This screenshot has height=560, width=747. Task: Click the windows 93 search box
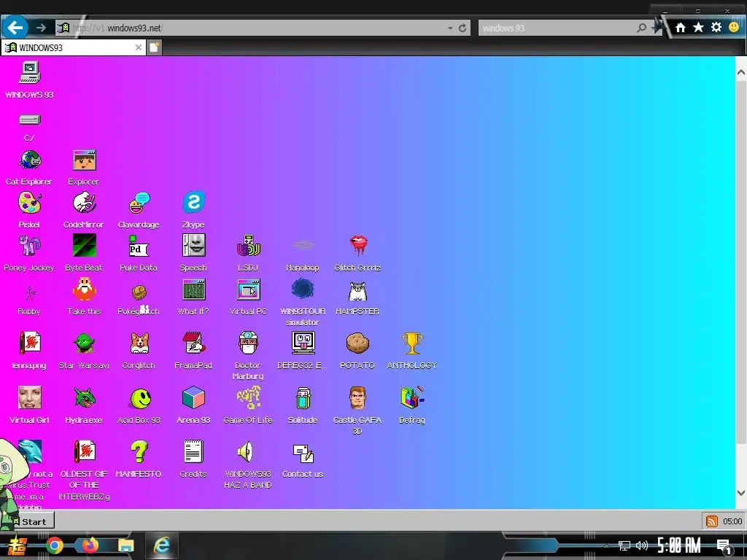coord(557,28)
